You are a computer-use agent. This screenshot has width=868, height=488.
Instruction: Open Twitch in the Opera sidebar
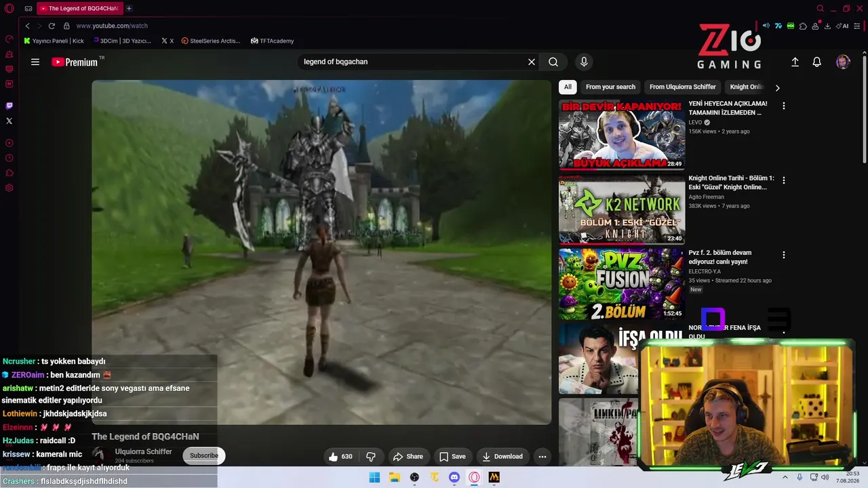(9, 106)
